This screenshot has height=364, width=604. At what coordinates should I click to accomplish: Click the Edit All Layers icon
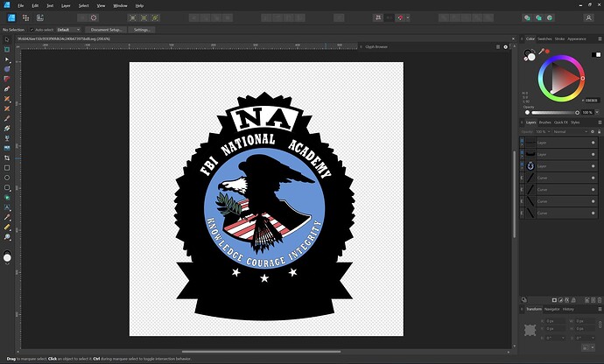coord(523,299)
